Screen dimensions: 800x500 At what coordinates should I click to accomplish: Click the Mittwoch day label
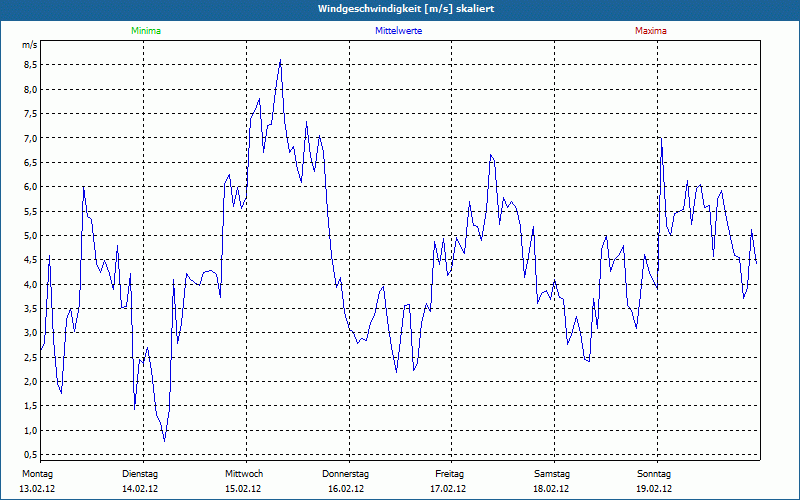[244, 474]
